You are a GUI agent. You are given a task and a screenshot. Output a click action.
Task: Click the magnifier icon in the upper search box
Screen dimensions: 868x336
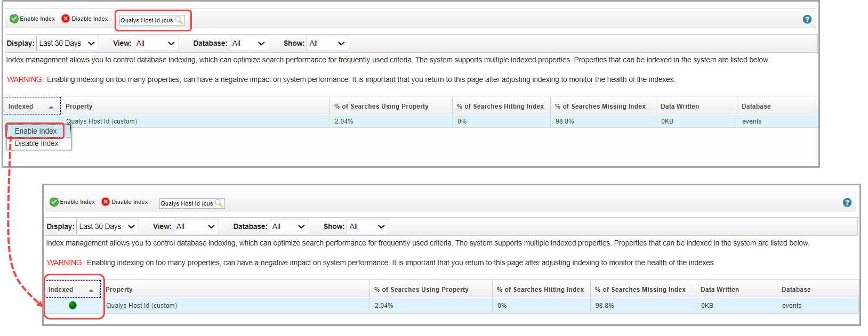pyautogui.click(x=179, y=20)
